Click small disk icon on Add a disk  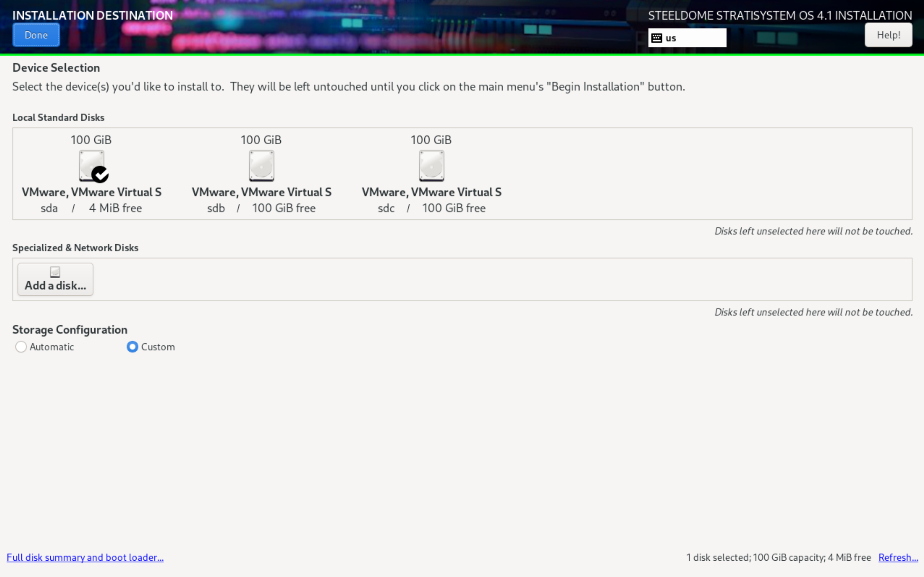(55, 272)
